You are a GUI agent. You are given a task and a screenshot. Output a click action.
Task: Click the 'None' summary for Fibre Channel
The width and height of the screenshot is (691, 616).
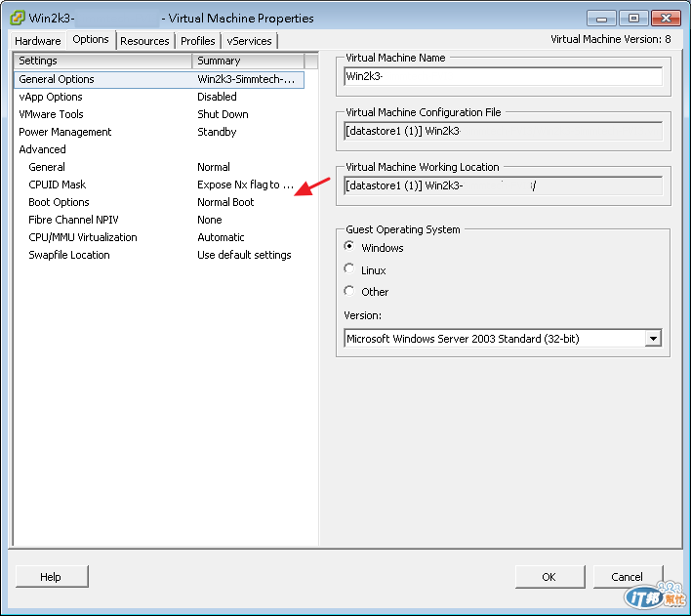pyautogui.click(x=209, y=220)
